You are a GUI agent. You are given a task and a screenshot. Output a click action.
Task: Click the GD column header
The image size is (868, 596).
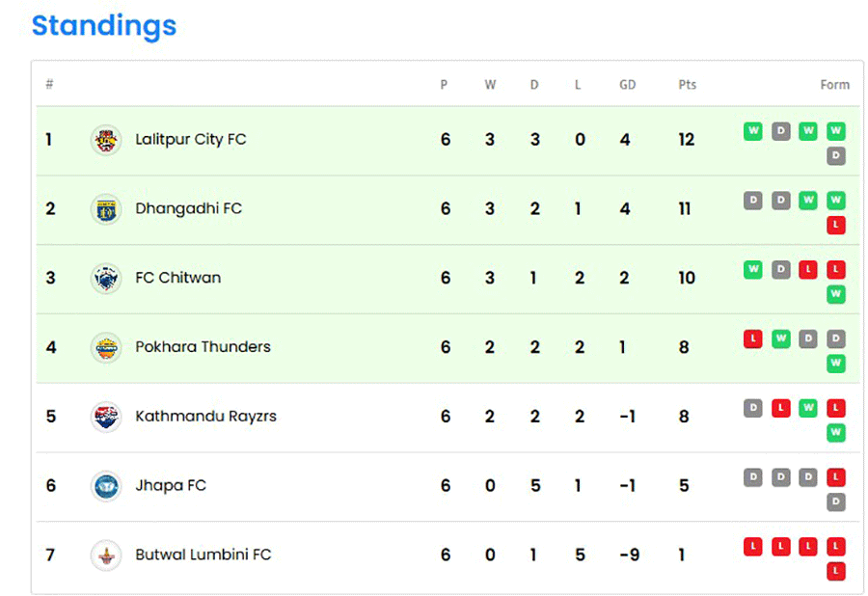tap(627, 85)
